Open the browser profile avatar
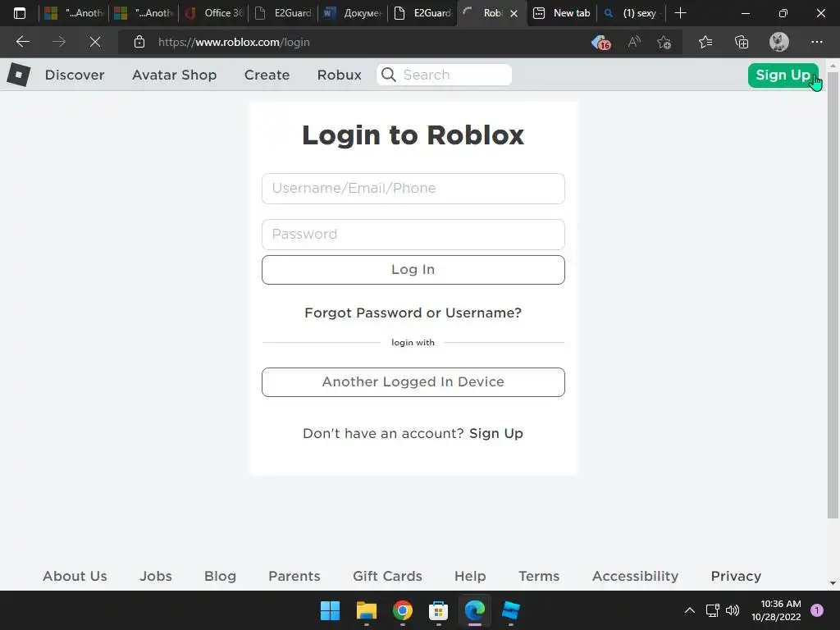The width and height of the screenshot is (840, 630). click(x=779, y=42)
